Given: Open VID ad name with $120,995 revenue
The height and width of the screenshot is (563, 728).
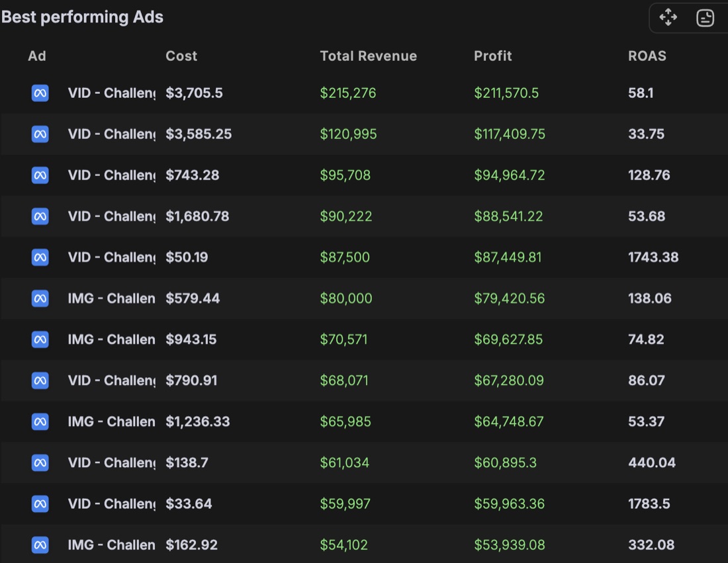Looking at the screenshot, I should tap(111, 134).
